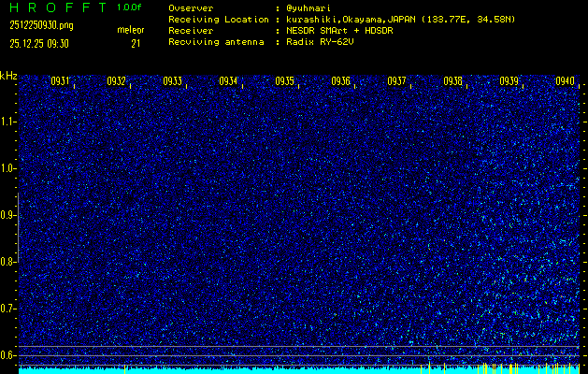Select the 0940 time marker
The height and width of the screenshot is (374, 588).
[565, 81]
